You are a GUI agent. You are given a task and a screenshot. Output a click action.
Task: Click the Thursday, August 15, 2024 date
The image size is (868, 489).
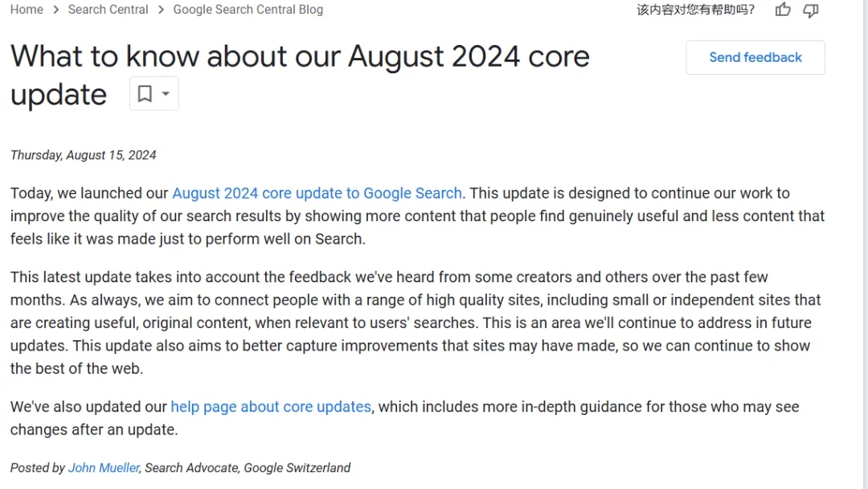click(83, 155)
